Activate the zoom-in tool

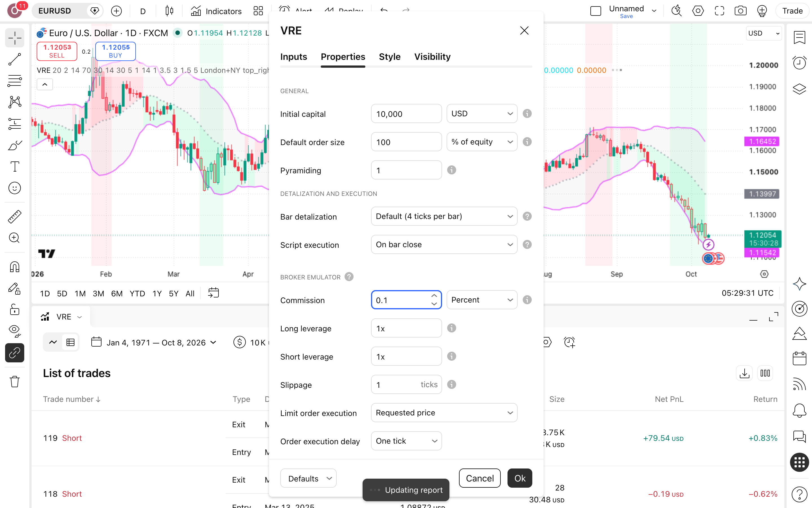(x=15, y=238)
